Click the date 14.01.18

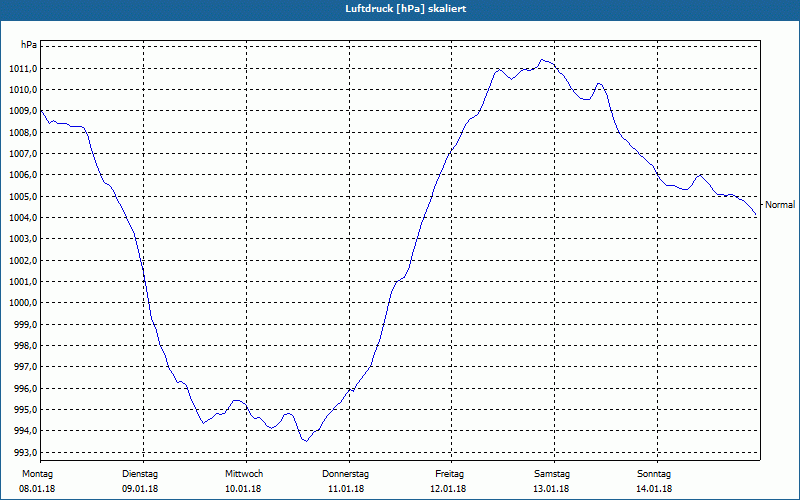click(654, 489)
